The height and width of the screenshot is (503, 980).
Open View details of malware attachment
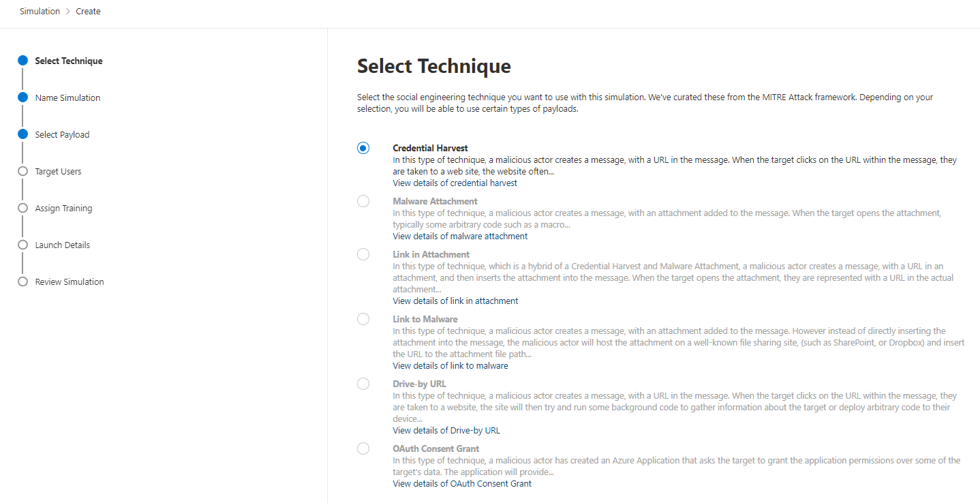(460, 237)
